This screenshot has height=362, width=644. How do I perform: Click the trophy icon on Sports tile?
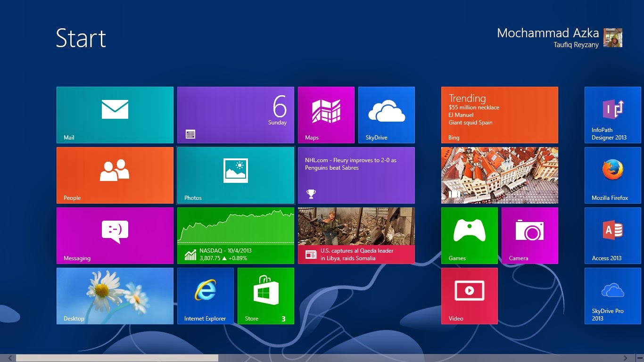[311, 194]
